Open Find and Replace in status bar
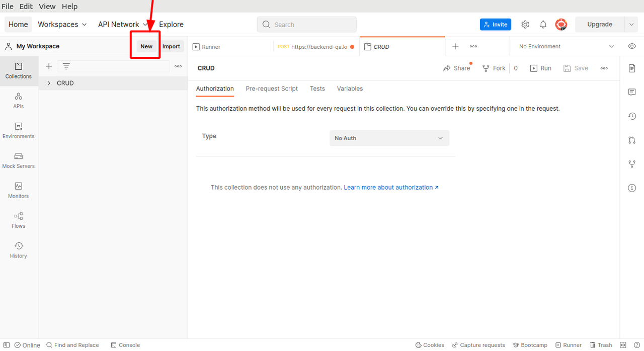 tap(72, 345)
